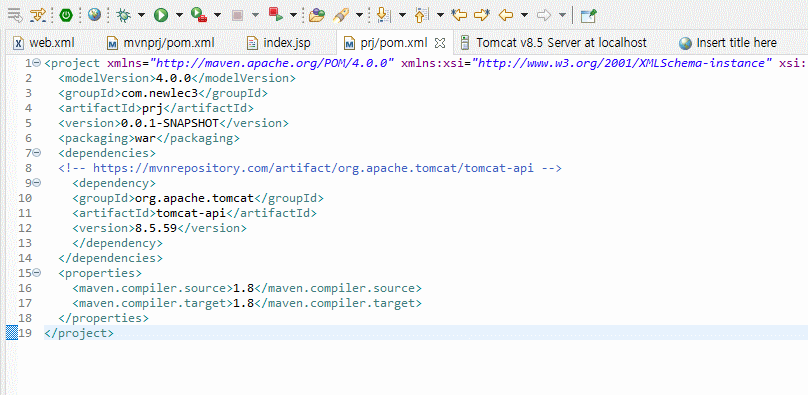Open the Search dropdown arrow
808x395 pixels.
[359, 15]
